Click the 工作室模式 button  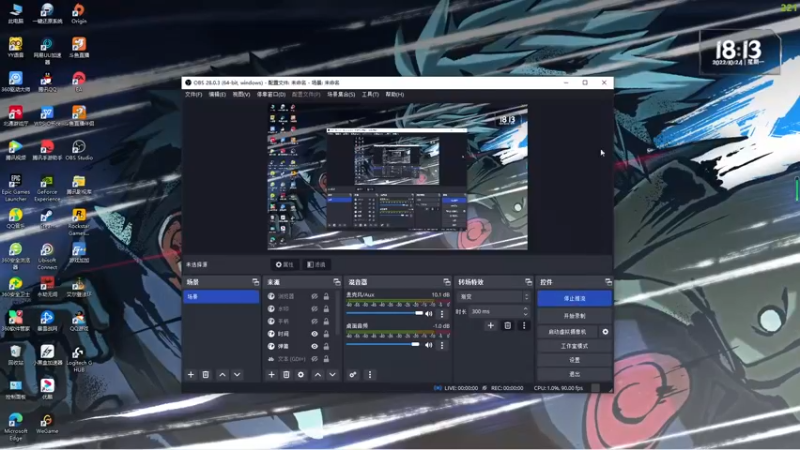[x=574, y=346]
